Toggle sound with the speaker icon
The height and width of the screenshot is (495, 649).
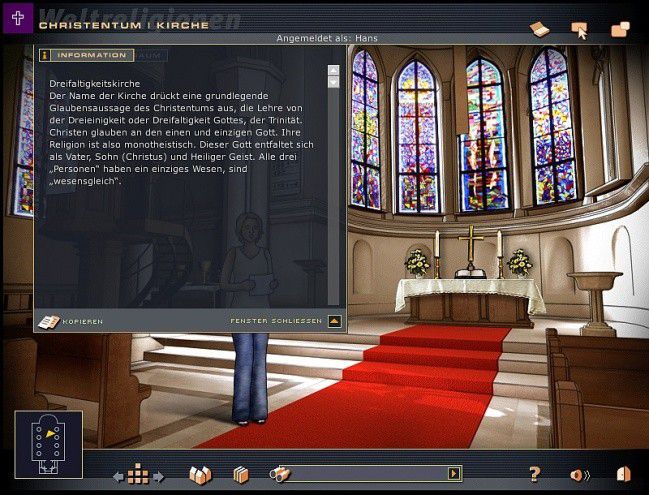tap(579, 475)
